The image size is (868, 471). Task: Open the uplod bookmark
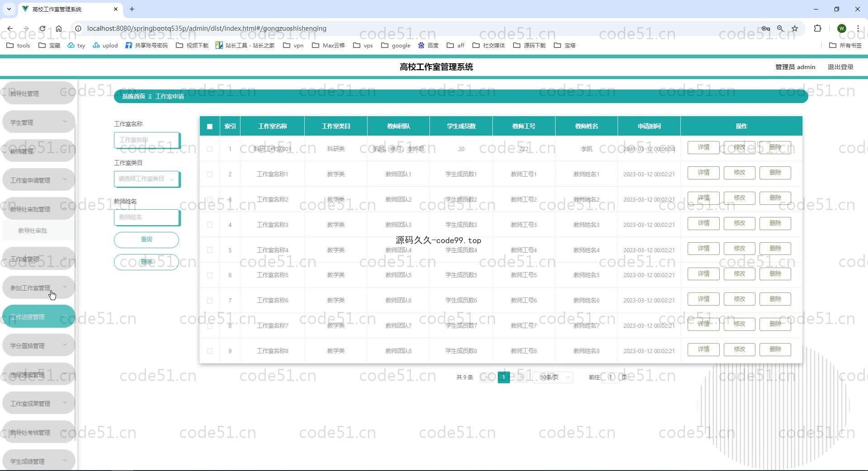pos(105,45)
